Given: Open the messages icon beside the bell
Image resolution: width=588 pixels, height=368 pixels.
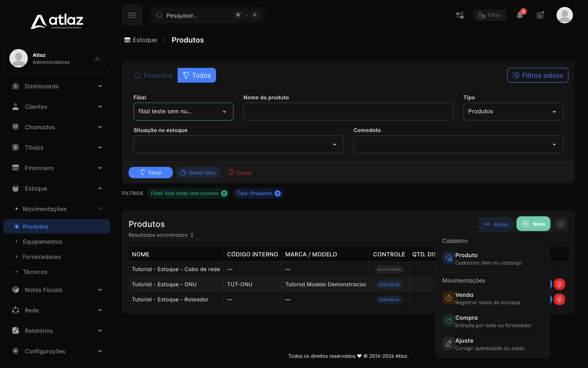Looking at the screenshot, I should [540, 15].
